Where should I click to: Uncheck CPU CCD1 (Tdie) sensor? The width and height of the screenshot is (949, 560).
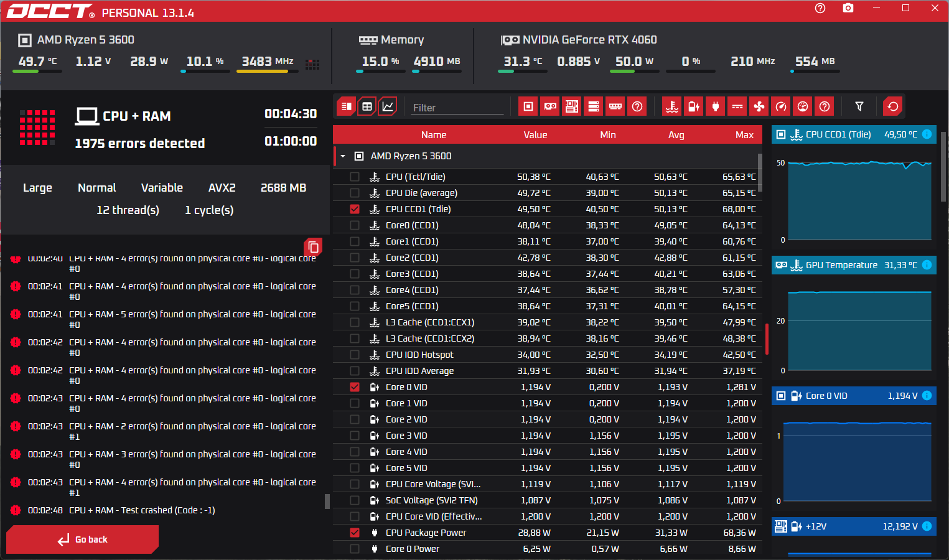point(355,209)
